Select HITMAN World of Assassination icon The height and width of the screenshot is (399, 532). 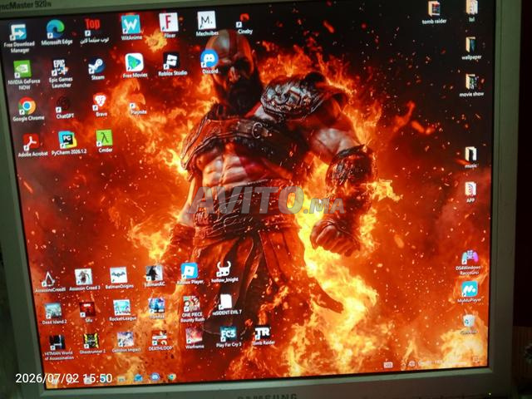(57, 343)
